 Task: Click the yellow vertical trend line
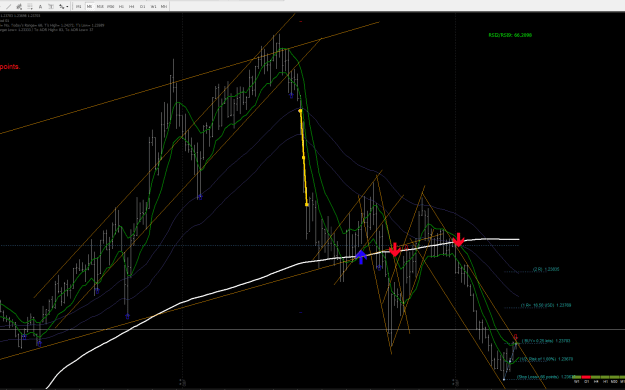coord(303,158)
